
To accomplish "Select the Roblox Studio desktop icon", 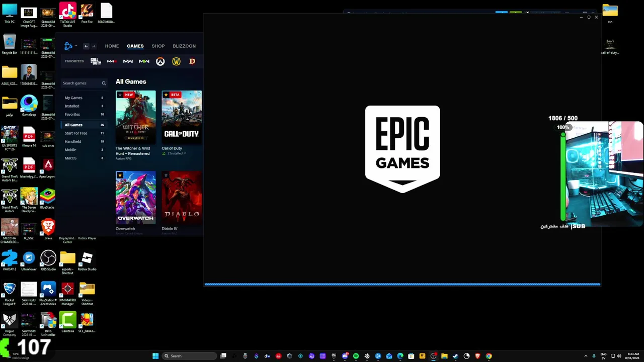I will [x=87, y=260].
